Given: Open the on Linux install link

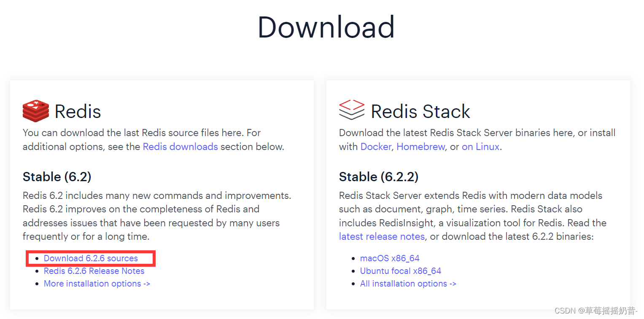Looking at the screenshot, I should click(480, 146).
